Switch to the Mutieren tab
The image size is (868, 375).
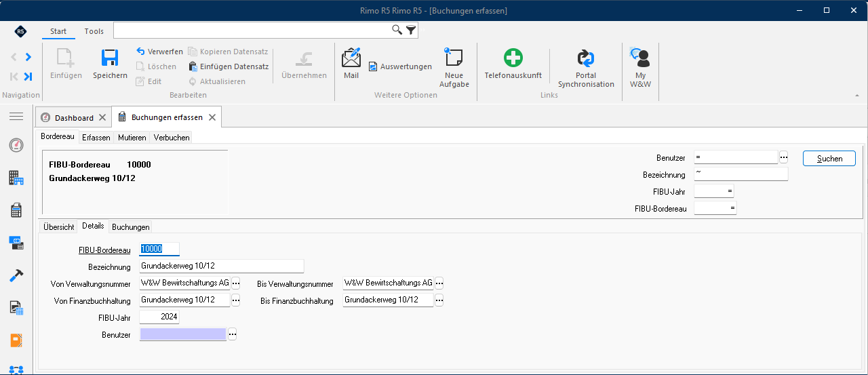132,138
